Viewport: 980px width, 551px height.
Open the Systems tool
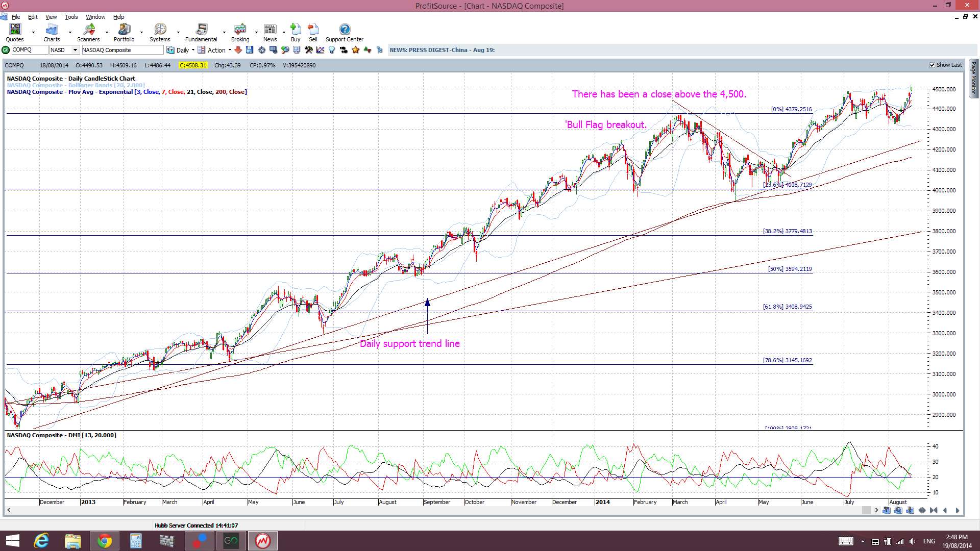point(160,33)
